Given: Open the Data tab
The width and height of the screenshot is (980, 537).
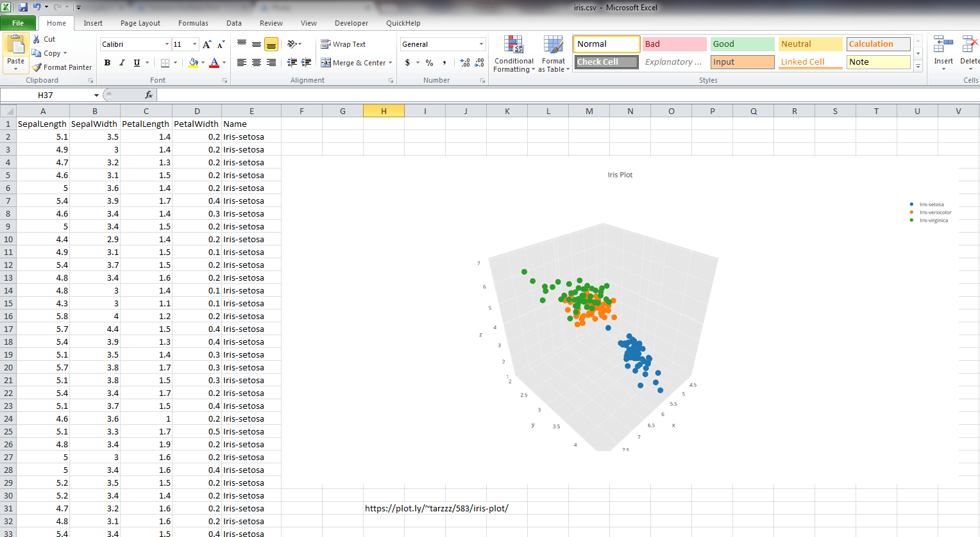Looking at the screenshot, I should coord(234,23).
